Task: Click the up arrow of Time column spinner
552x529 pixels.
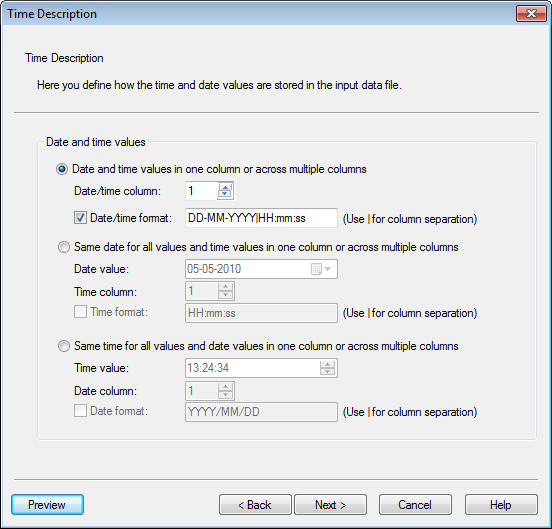Action: point(225,287)
